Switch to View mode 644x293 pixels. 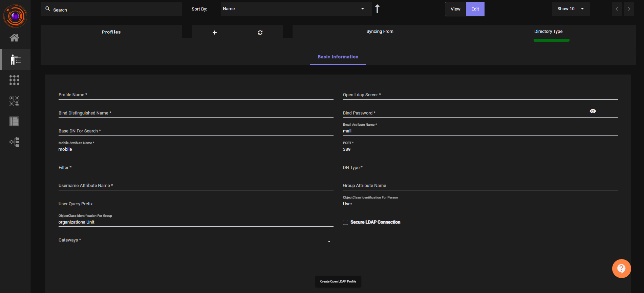click(x=455, y=9)
